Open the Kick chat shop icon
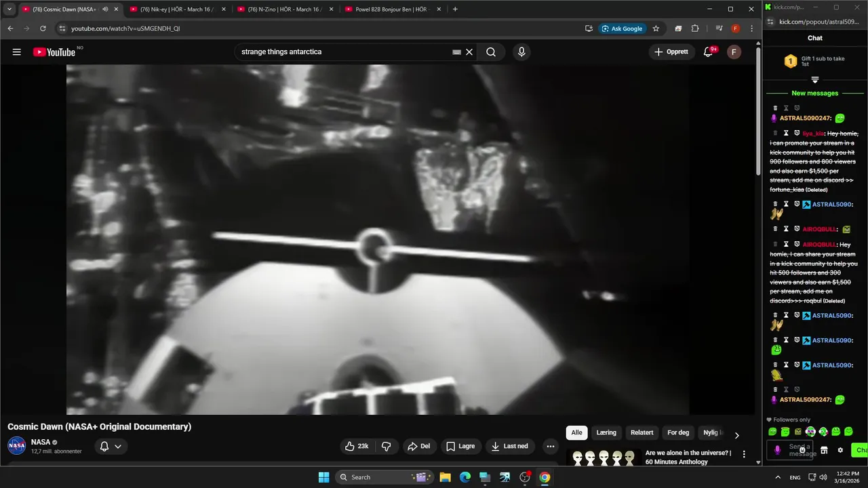The height and width of the screenshot is (488, 868). pyautogui.click(x=824, y=450)
